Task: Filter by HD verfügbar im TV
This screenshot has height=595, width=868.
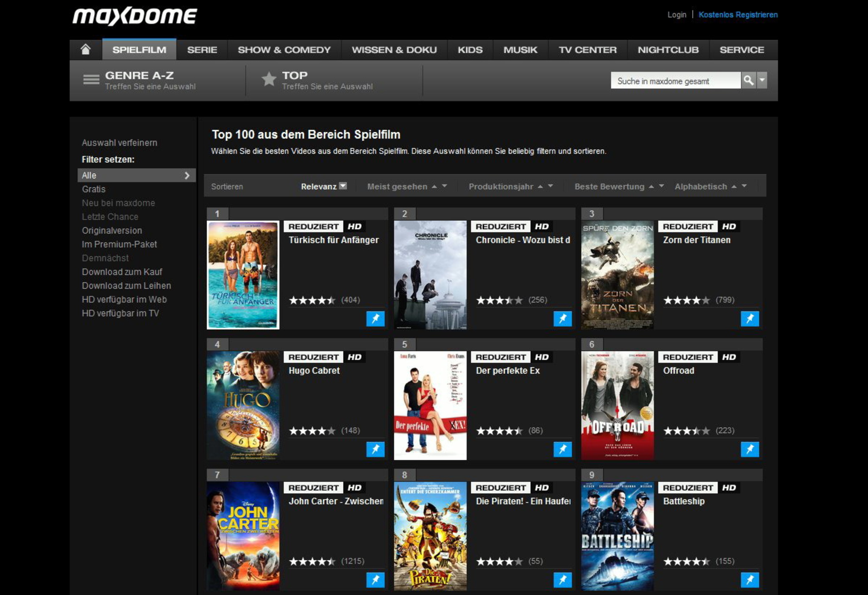Action: pos(120,313)
